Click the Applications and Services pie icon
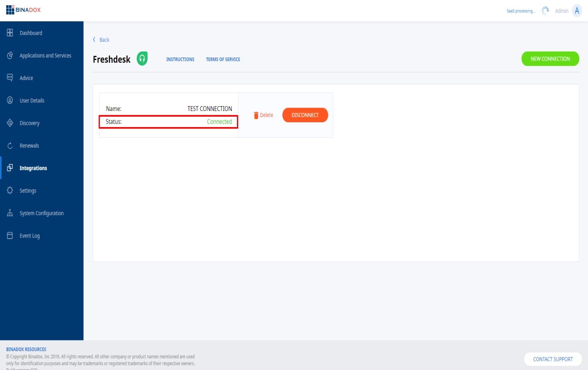 pos(10,55)
